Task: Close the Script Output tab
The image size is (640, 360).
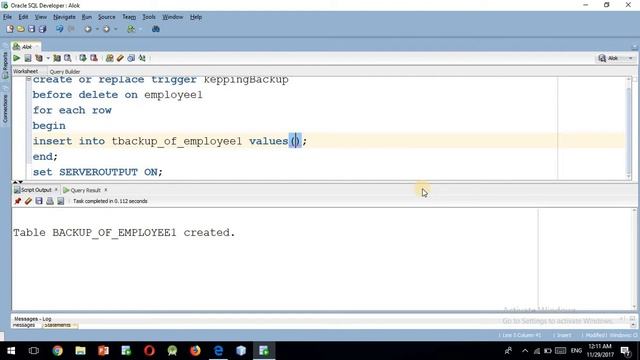Action: (x=56, y=189)
